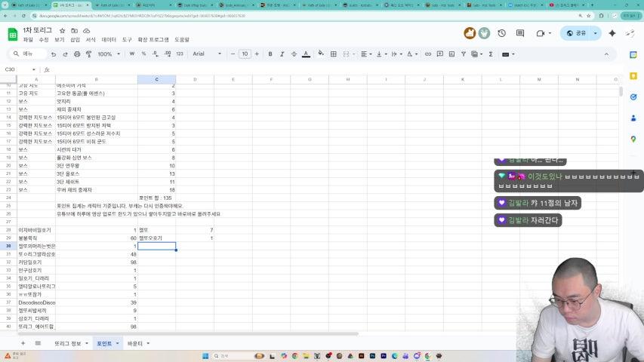This screenshot has height=362, width=644.
Task: Open the share options dropdown arrow
Action: [595, 33]
